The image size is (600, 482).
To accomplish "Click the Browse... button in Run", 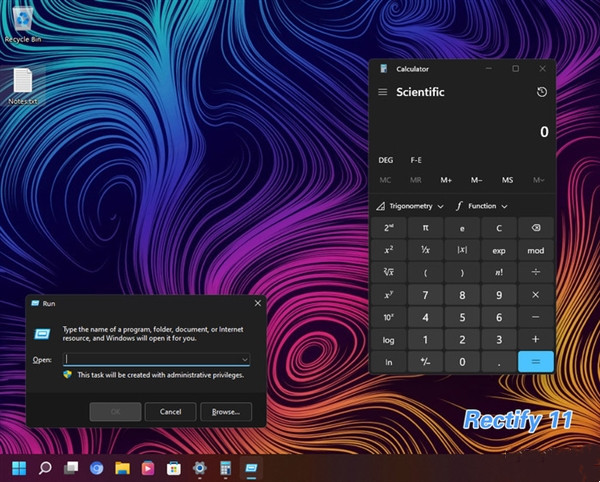I will click(226, 411).
